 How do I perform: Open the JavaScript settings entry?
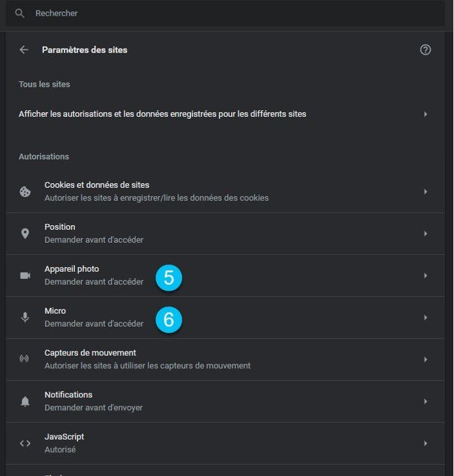[x=225, y=443]
